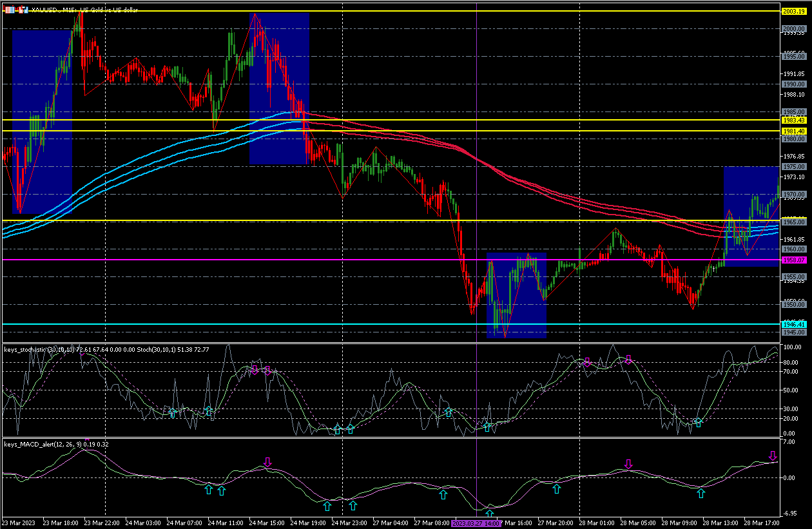
Task: Select the magenta MACD arrow near 28 Mar 05:00
Action: coord(628,464)
